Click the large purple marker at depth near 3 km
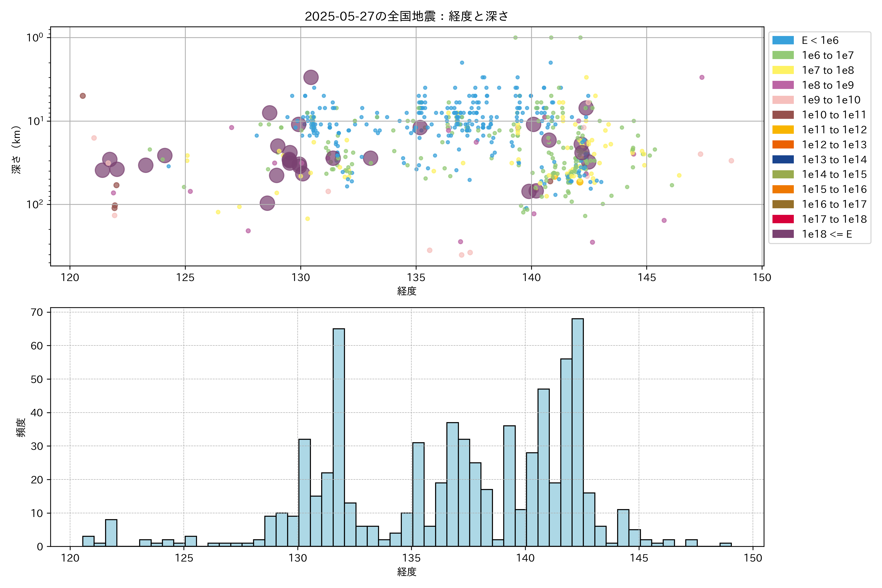882x588 pixels. coord(311,78)
